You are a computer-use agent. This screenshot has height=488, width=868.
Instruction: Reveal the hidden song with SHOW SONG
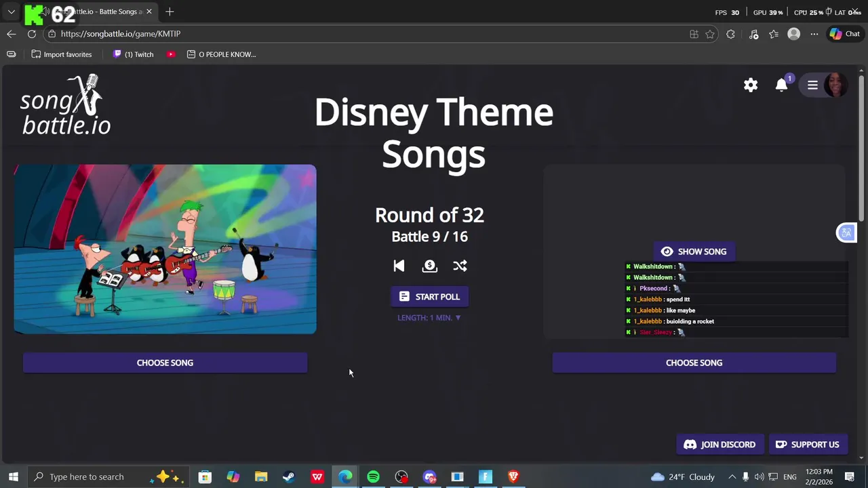tap(694, 251)
